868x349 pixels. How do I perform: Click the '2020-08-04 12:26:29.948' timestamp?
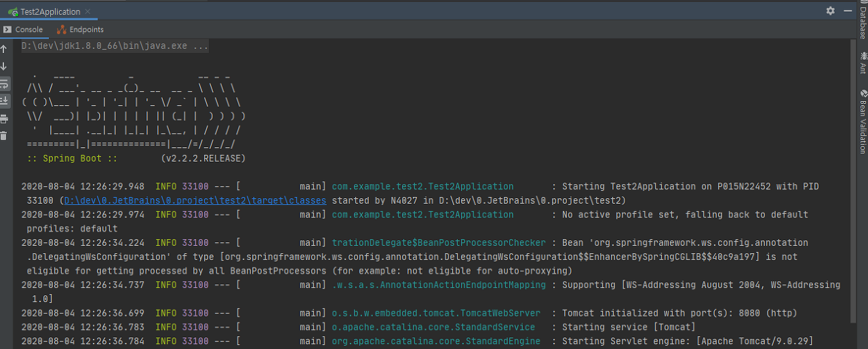83,186
